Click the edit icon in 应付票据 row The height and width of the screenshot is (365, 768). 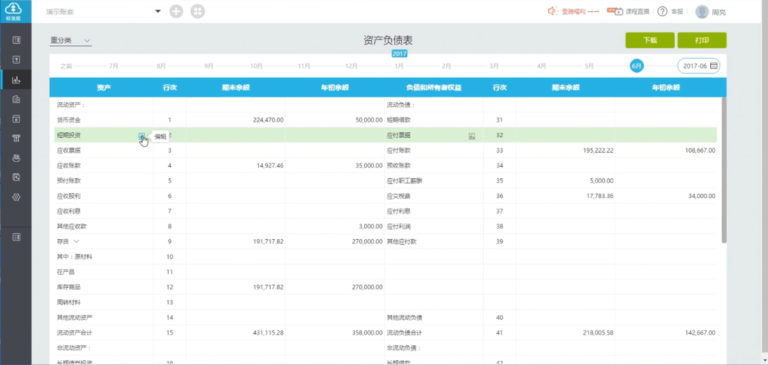click(472, 136)
